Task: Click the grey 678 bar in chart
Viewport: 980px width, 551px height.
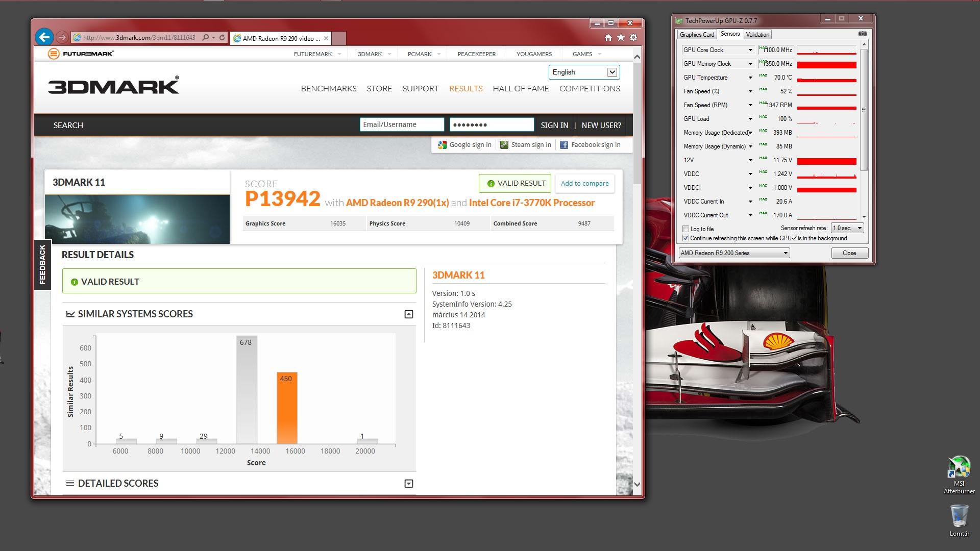Action: tap(247, 390)
